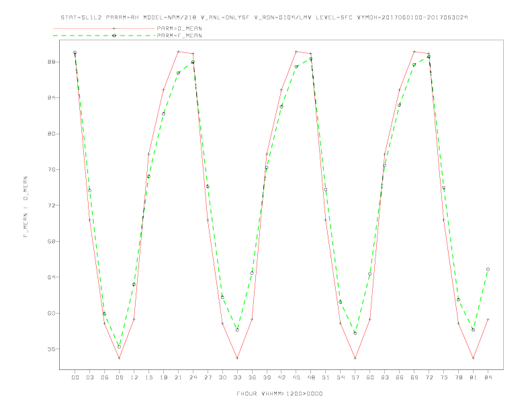This screenshot has height=411, width=532.
Task: Select the red O_MEAN minimum marker at hour 33
Action: [237, 358]
